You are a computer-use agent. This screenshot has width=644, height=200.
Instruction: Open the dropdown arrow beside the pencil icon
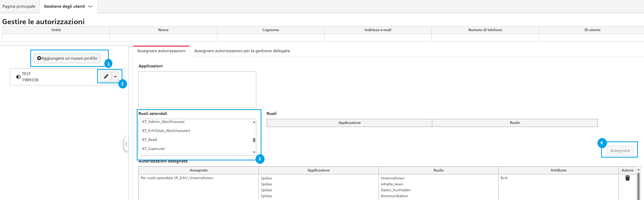[115, 77]
